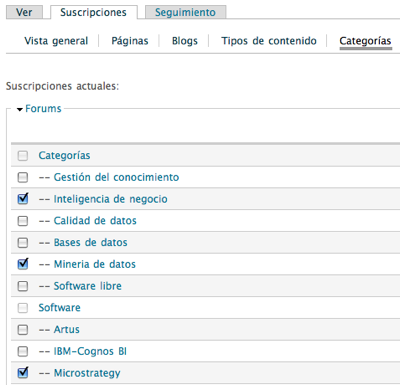Follow the Microstrategy link
The height and width of the screenshot is (385, 400).
coord(87,373)
